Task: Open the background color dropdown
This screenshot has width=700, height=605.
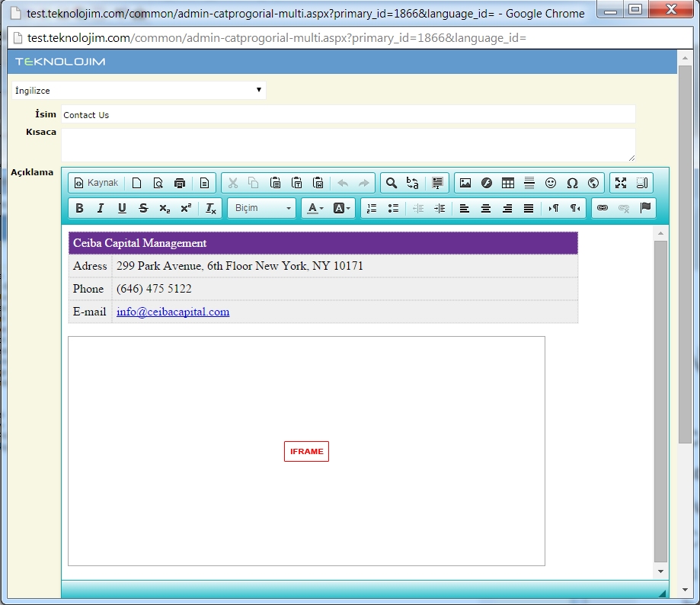Action: pyautogui.click(x=342, y=208)
